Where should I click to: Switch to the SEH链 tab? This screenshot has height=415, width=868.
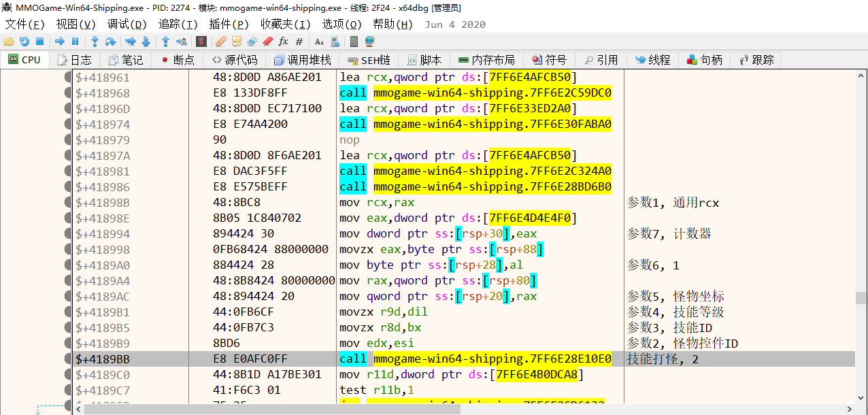368,60
